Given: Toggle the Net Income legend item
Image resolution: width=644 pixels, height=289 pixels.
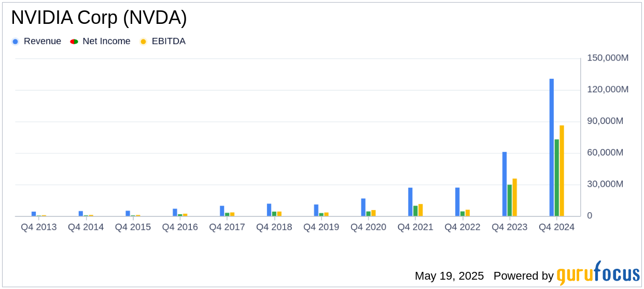Looking at the screenshot, I should click(100, 42).
